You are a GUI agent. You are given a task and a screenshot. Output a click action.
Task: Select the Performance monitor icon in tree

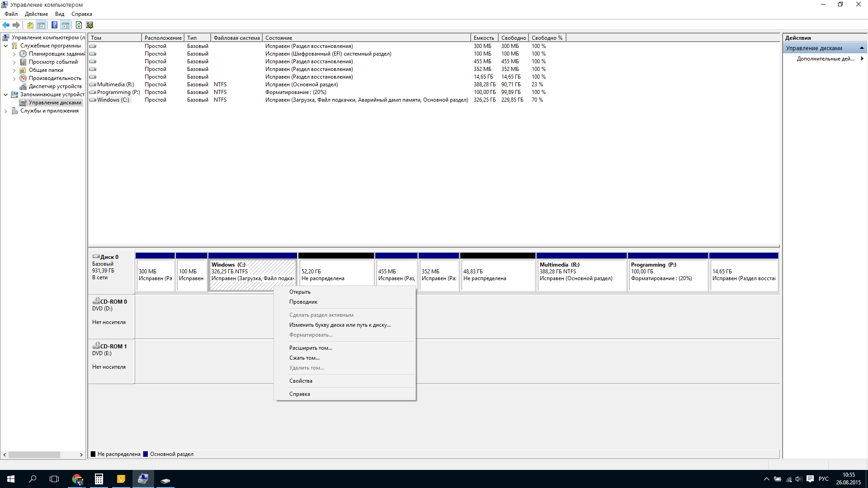coord(23,78)
